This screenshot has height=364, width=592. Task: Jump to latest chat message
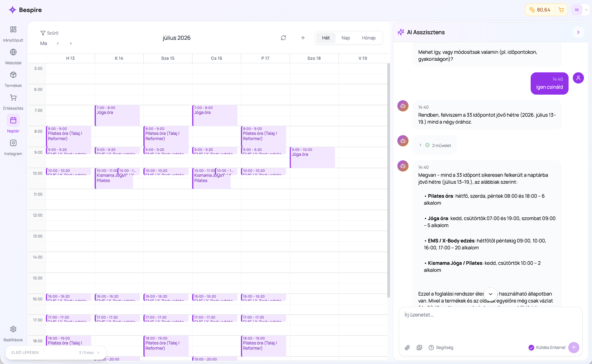pyautogui.click(x=490, y=294)
